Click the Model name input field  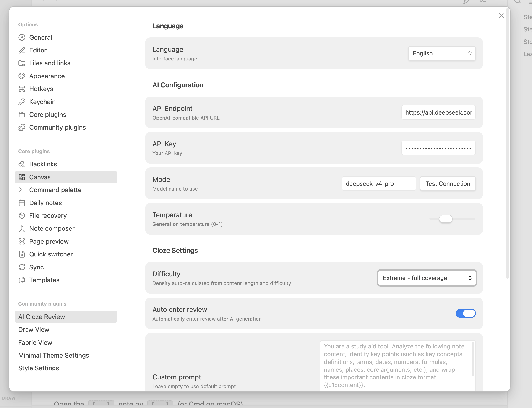tap(379, 184)
